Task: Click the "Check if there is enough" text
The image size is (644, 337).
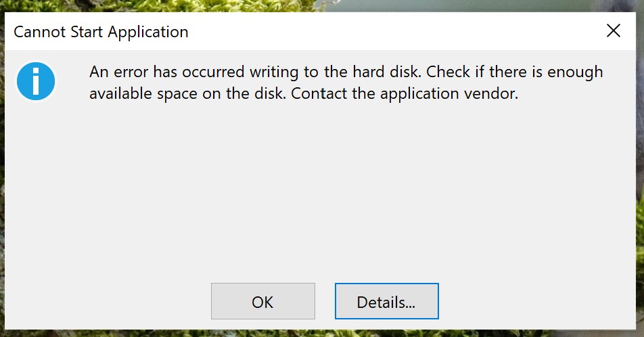Action: [x=515, y=72]
